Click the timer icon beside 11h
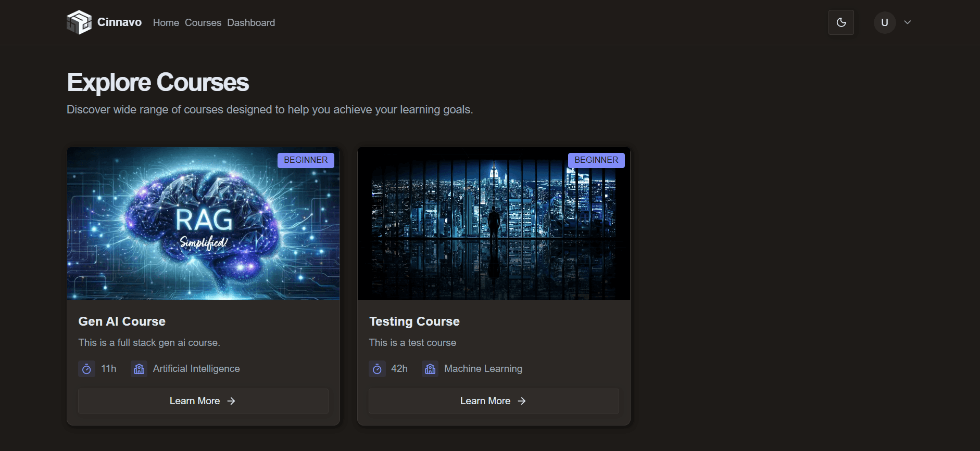Viewport: 980px width, 451px height. pos(86,369)
